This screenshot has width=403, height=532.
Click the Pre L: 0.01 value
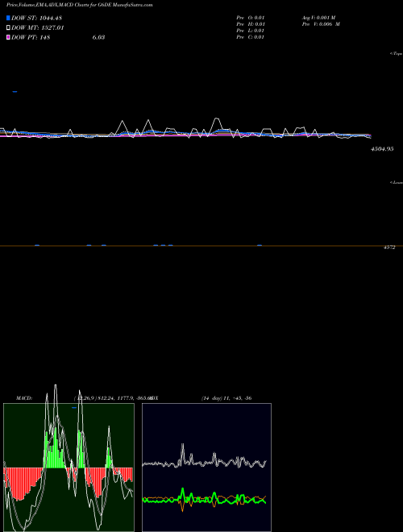(x=251, y=31)
